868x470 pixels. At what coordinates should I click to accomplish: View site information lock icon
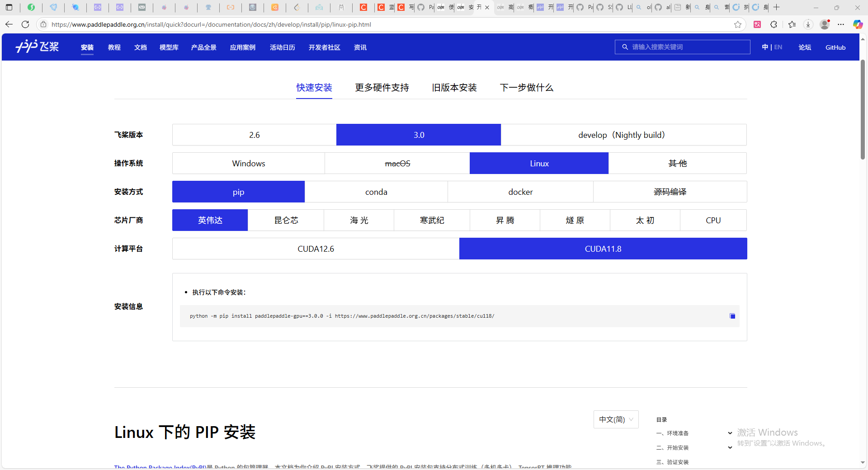[x=43, y=24]
